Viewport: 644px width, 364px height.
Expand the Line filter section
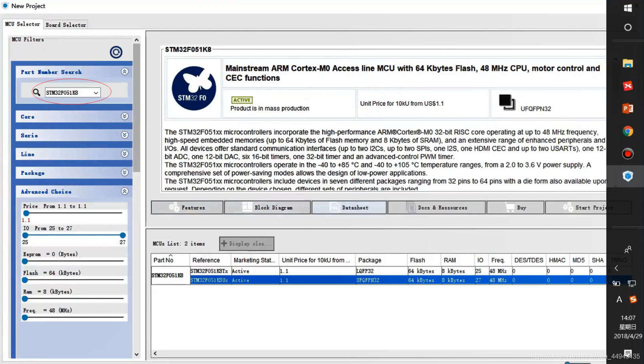coord(125,154)
